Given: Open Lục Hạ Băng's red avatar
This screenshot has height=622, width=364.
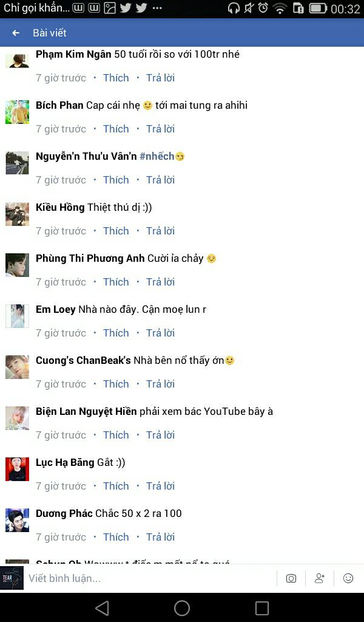Looking at the screenshot, I should (x=18, y=470).
